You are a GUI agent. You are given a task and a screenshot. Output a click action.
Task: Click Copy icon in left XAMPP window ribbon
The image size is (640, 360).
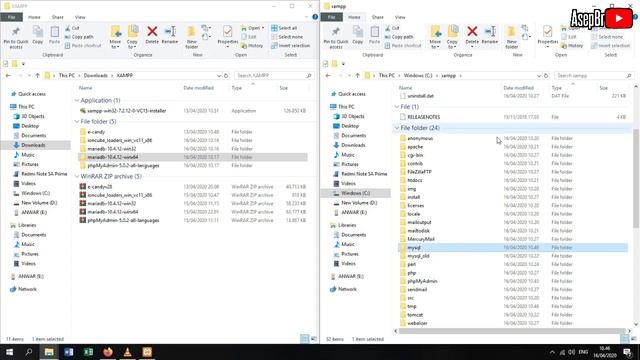pos(38,35)
